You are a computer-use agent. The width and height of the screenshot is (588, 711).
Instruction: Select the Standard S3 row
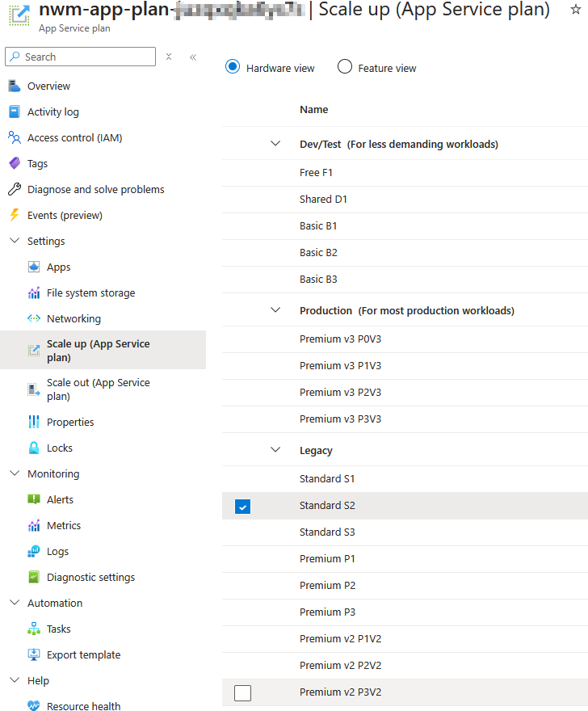(x=405, y=532)
